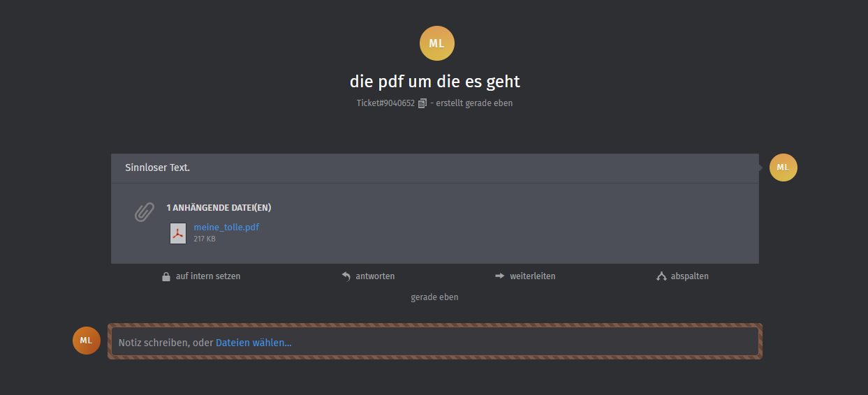Click the copy ticket number icon
The height and width of the screenshot is (395, 868).
[x=422, y=103]
